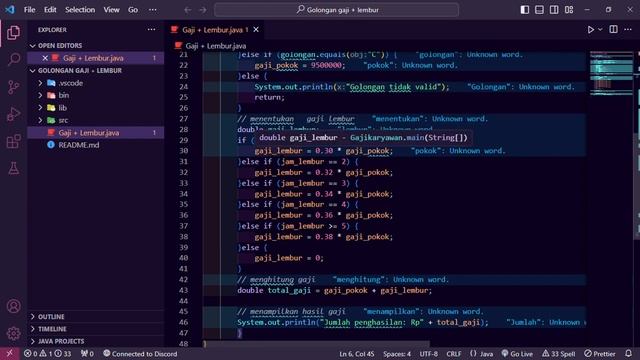The image size is (640, 360).
Task: Open the File menu
Action: [x=29, y=10]
